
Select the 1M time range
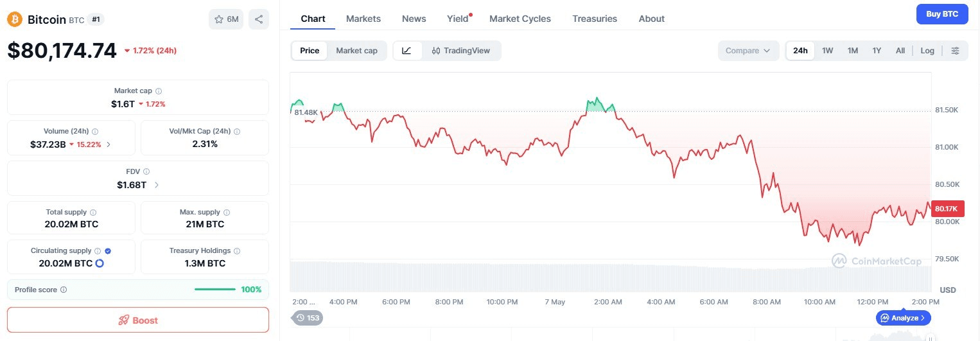point(853,51)
